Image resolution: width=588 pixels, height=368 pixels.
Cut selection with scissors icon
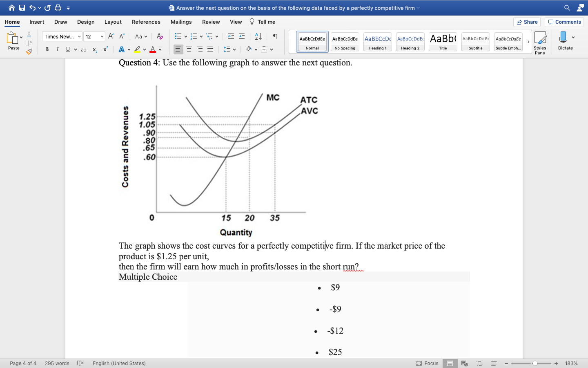click(x=29, y=34)
